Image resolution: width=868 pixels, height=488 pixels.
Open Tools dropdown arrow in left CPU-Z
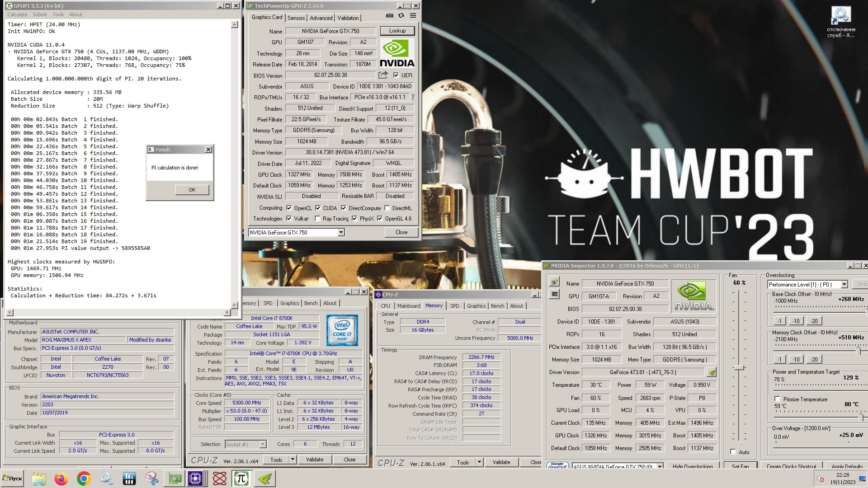(292, 460)
